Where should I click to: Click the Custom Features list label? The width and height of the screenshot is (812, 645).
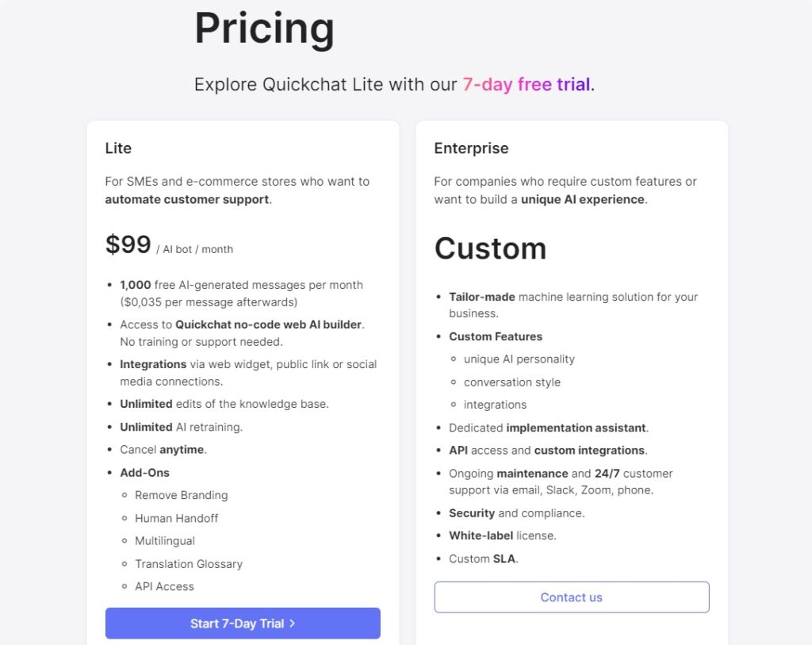pyautogui.click(x=495, y=336)
